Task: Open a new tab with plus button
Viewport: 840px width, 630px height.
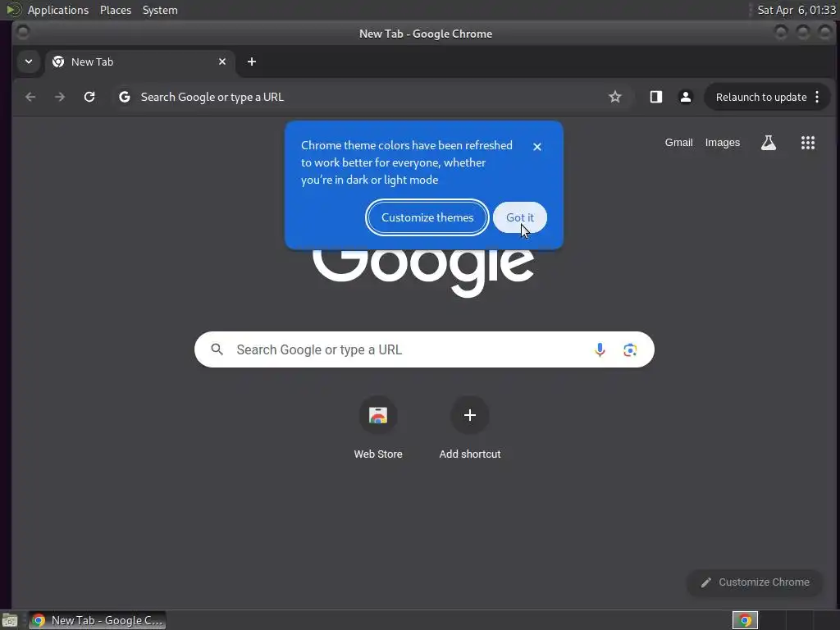Action: (x=252, y=62)
